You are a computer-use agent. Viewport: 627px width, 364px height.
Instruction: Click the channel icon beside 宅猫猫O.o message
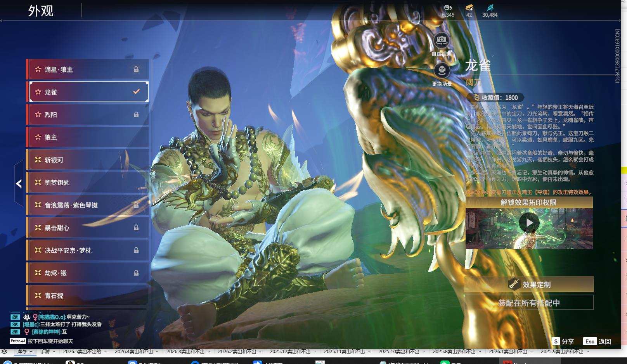[15, 317]
